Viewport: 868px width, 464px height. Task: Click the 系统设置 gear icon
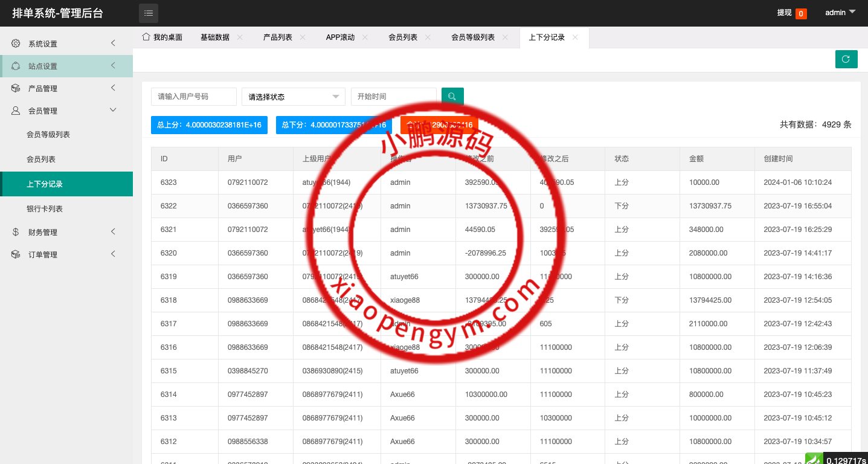pyautogui.click(x=16, y=43)
